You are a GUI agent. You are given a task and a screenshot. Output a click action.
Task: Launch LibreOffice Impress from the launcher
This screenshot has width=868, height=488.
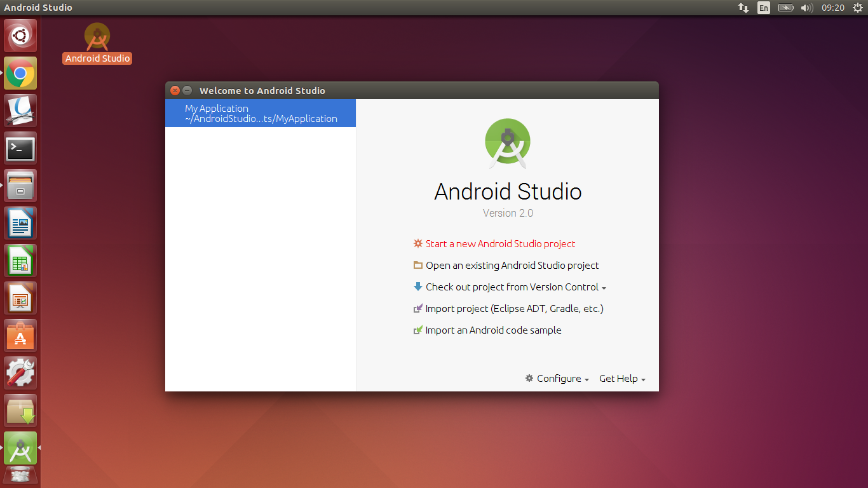point(20,299)
